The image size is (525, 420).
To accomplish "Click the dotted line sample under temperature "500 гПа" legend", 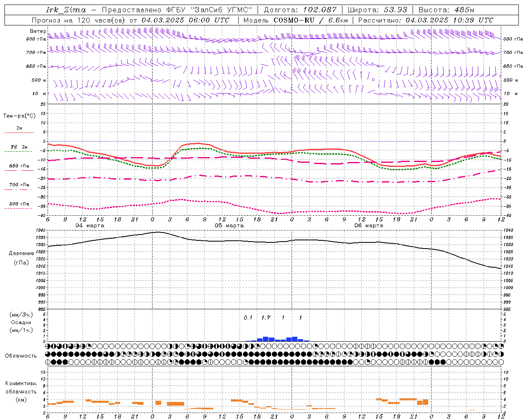I will (19, 208).
